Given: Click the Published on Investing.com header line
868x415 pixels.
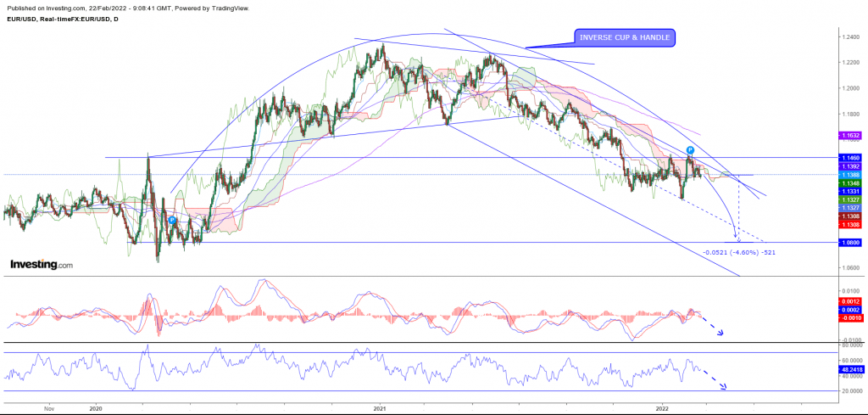Looking at the screenshot, I should click(127, 8).
